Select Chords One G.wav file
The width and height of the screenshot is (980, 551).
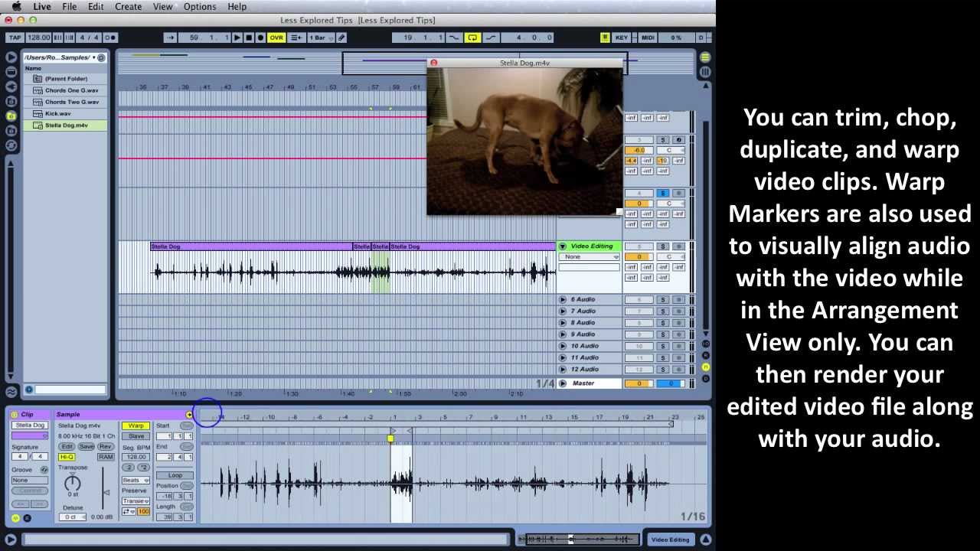pyautogui.click(x=65, y=90)
